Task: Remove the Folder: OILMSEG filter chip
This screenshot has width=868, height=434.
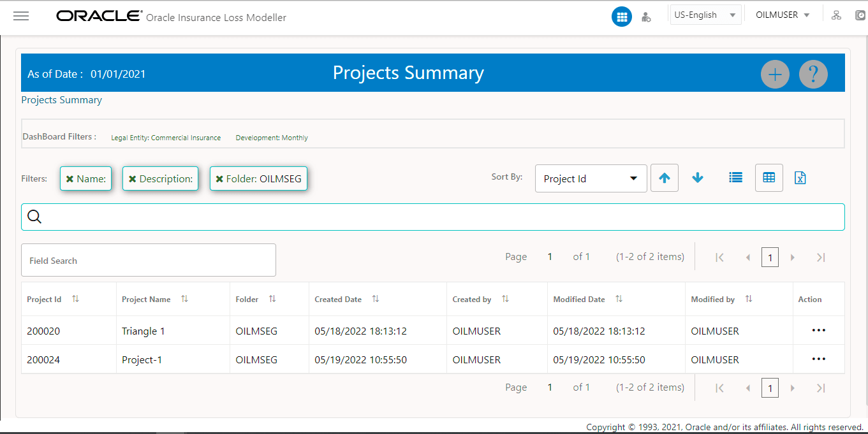Action: [x=219, y=179]
